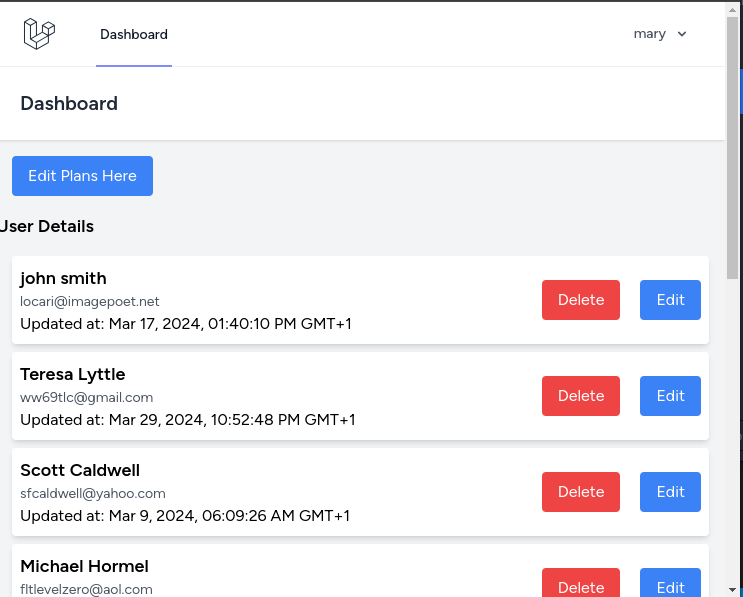Screen dimensions: 743x597
Task: Edit the john smith user
Action: [670, 300]
